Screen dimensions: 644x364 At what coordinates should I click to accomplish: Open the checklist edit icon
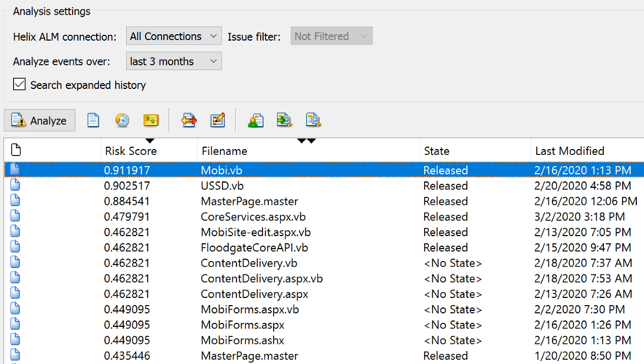(x=218, y=120)
